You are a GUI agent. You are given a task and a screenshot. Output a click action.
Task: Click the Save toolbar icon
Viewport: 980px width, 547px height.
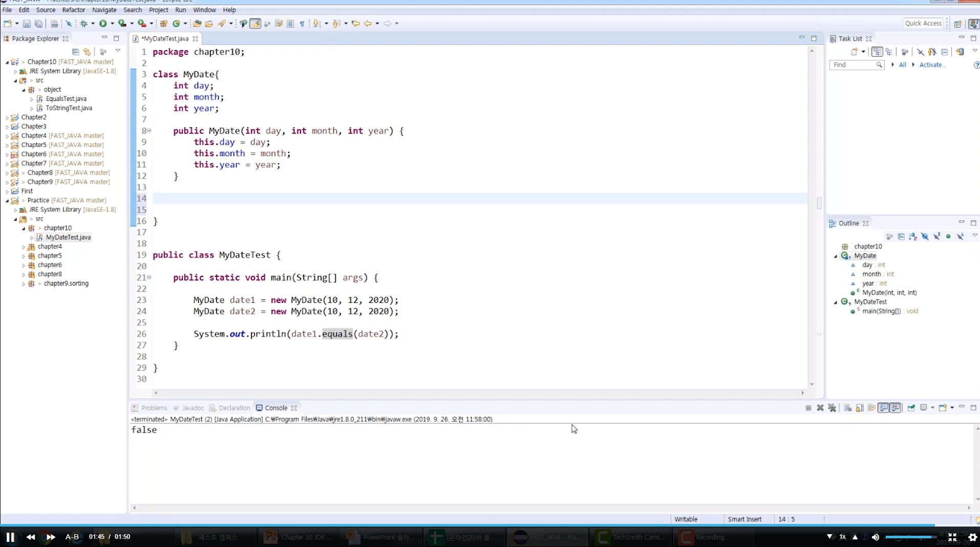coord(27,24)
